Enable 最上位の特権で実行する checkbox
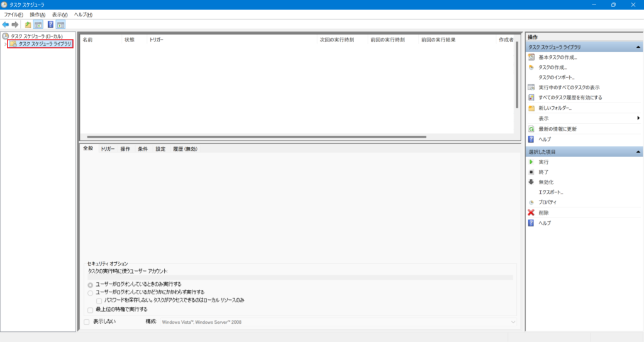 pyautogui.click(x=91, y=309)
